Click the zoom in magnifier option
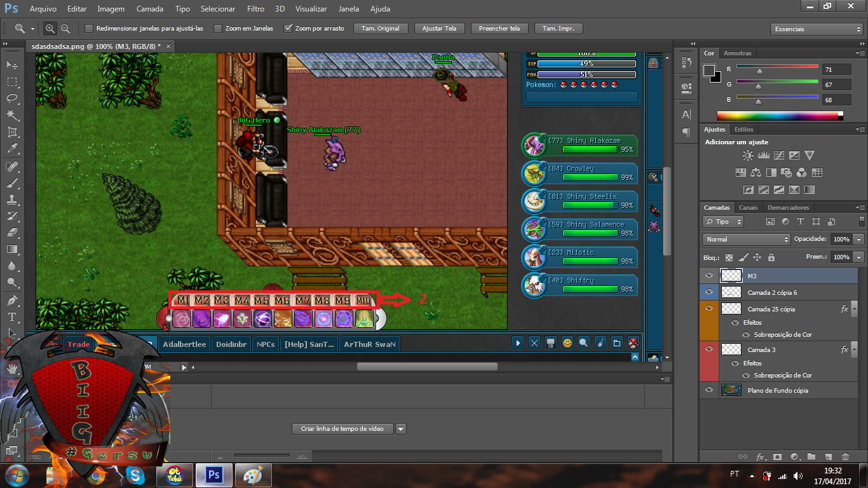 pos(50,29)
